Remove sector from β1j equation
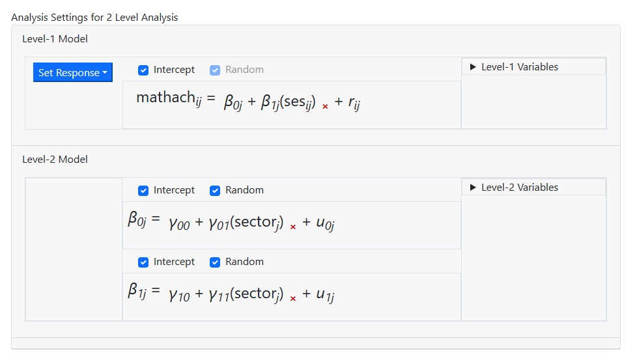 [293, 298]
